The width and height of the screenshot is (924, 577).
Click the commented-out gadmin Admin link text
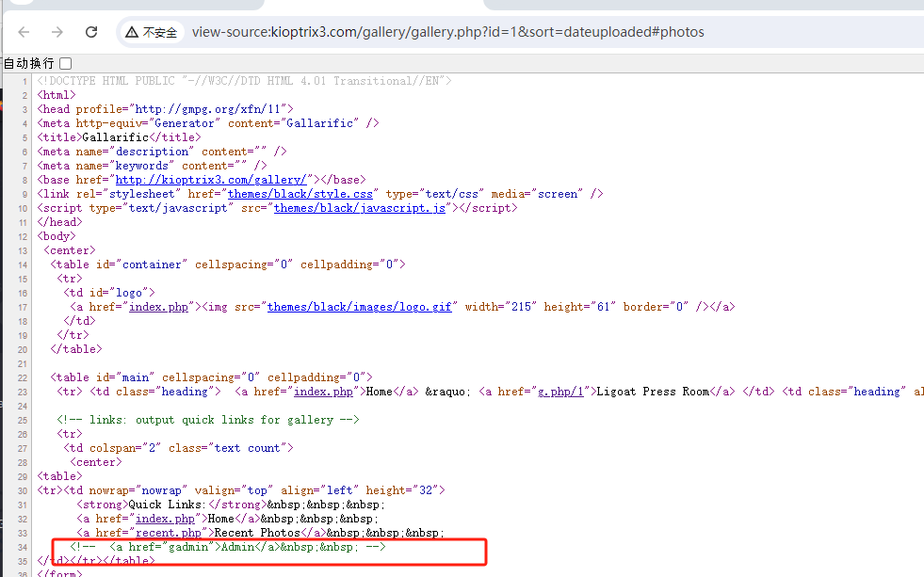(228, 547)
